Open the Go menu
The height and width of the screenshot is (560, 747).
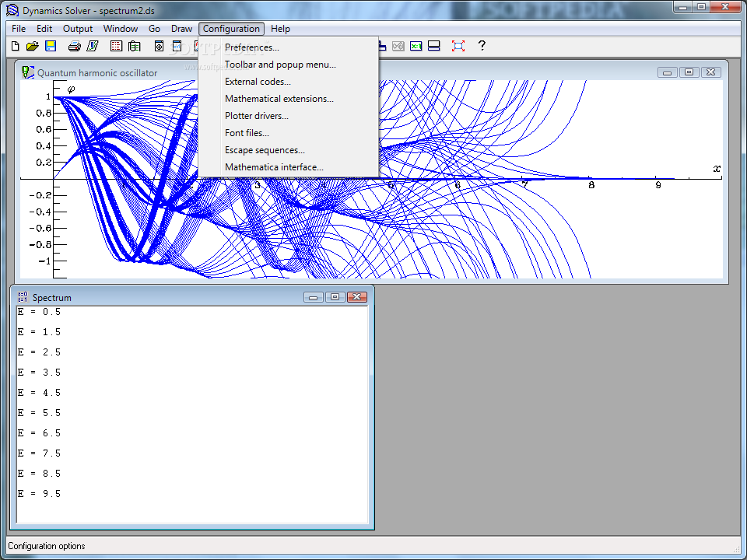point(154,29)
